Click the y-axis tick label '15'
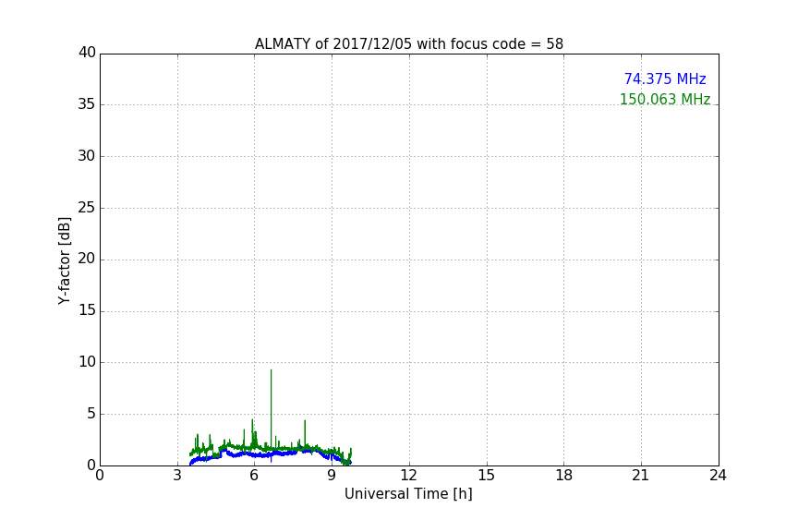Screen dimensions: 798x532 tap(87, 310)
